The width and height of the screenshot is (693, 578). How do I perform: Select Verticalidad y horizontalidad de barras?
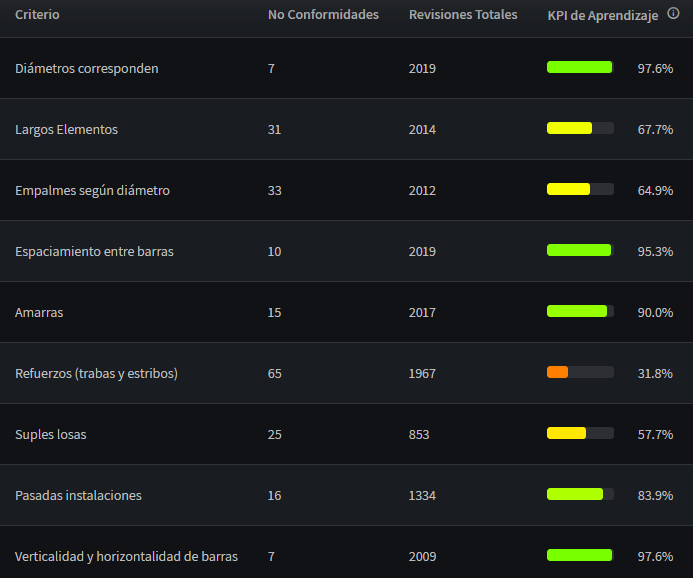point(126,556)
